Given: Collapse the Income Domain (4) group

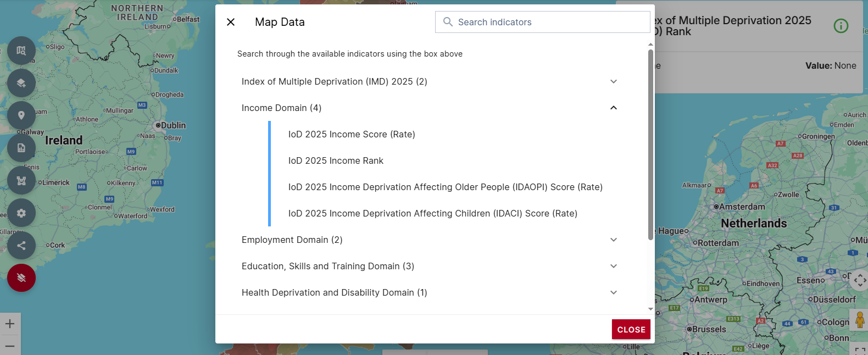Looking at the screenshot, I should tap(430, 108).
